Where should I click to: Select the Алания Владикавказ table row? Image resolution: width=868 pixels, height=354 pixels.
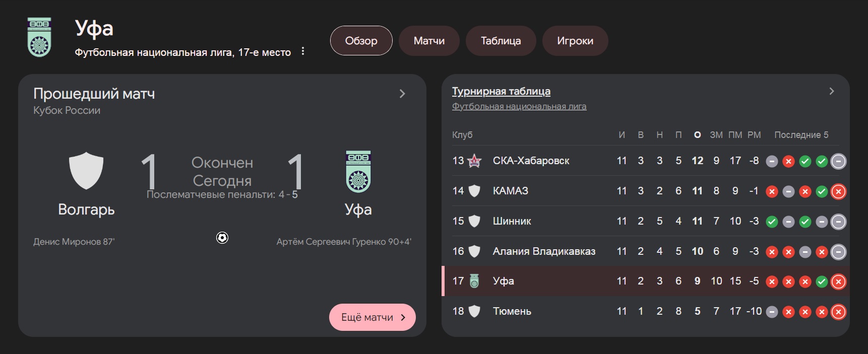point(544,251)
